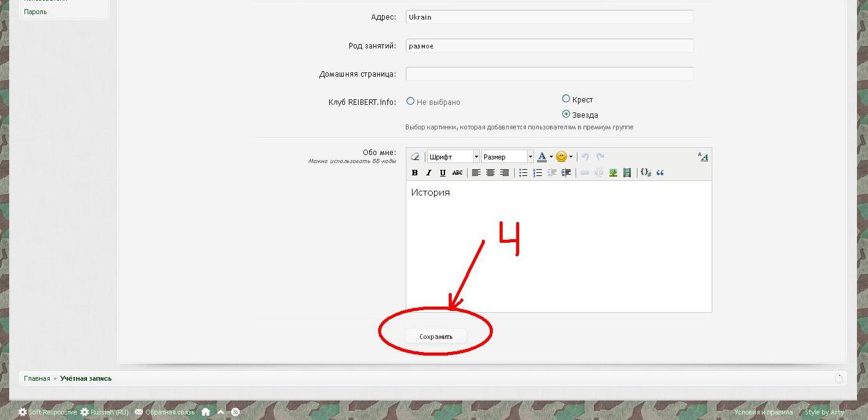The height and width of the screenshot is (420, 868).
Task: Select the Крест radio option
Action: [566, 99]
